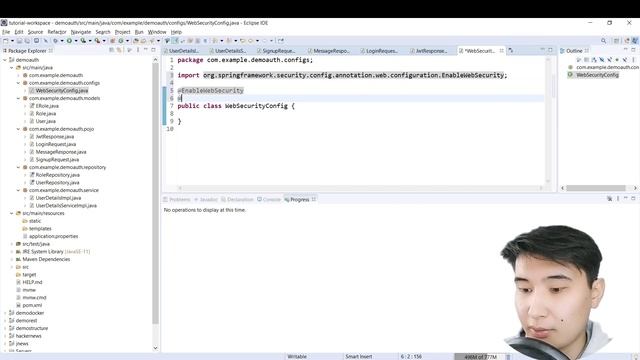Click the green Run button in toolbar
This screenshot has height=360, width=640.
(x=69, y=41)
